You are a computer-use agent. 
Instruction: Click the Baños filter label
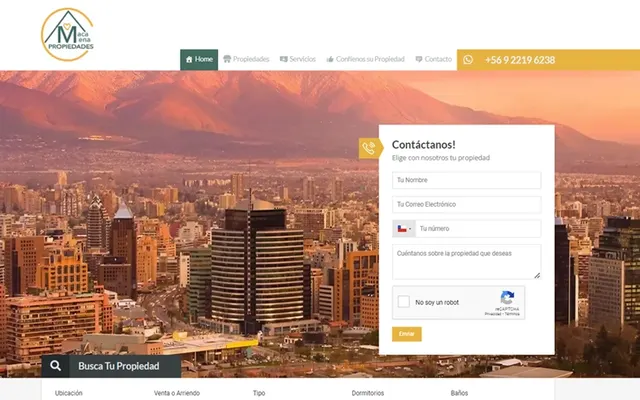click(x=459, y=393)
